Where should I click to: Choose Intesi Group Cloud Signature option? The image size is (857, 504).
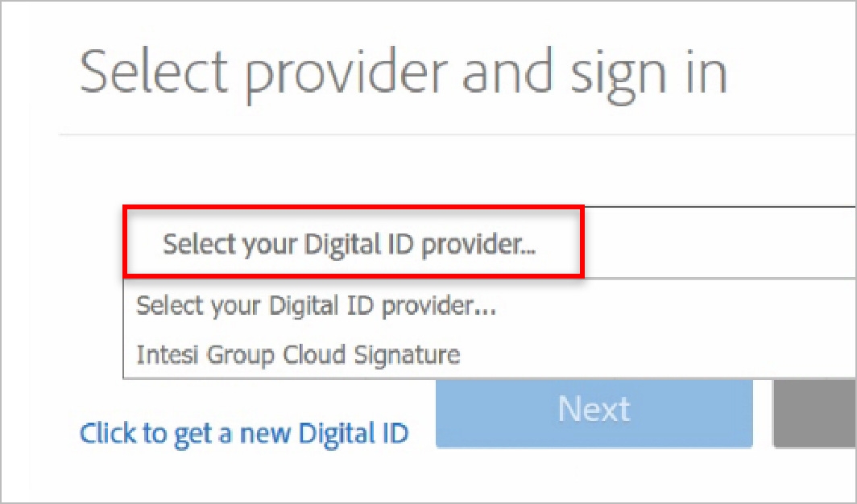click(298, 354)
